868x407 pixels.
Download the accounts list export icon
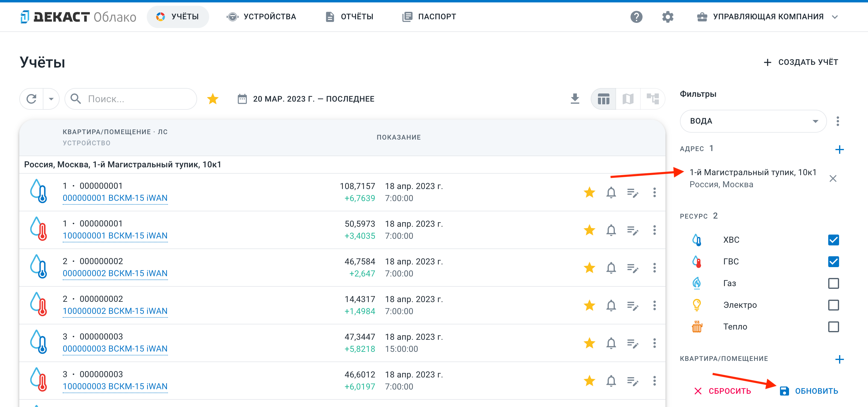point(575,99)
